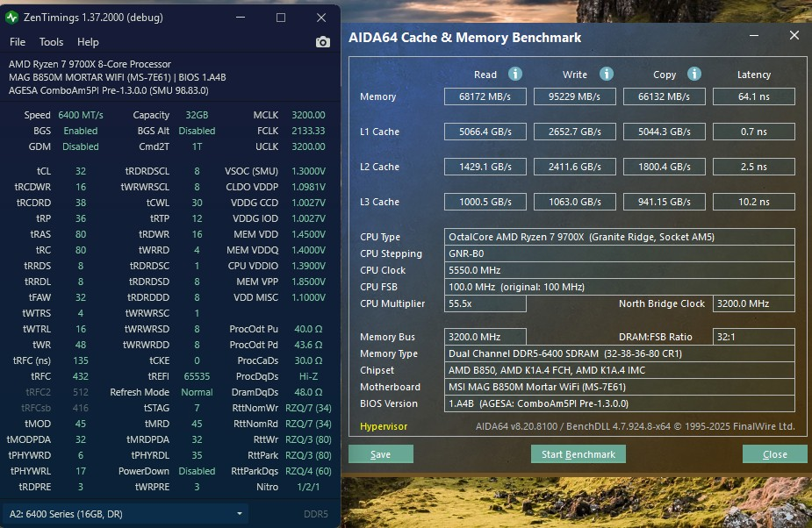Click the Refresh Mode Normal value
The image size is (812, 528).
coord(197,392)
